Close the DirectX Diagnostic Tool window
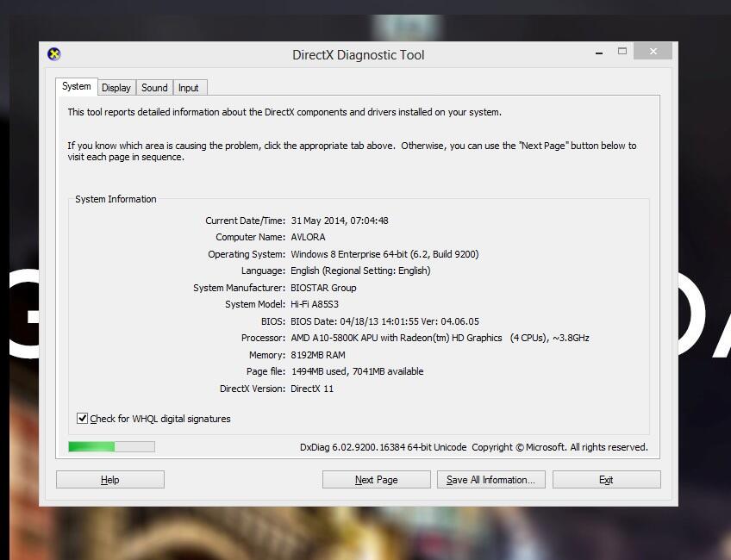Screen dimensions: 731x560 (x=653, y=51)
